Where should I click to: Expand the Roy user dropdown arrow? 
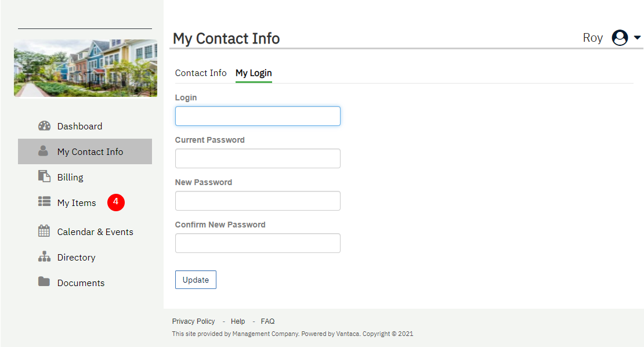tap(637, 38)
